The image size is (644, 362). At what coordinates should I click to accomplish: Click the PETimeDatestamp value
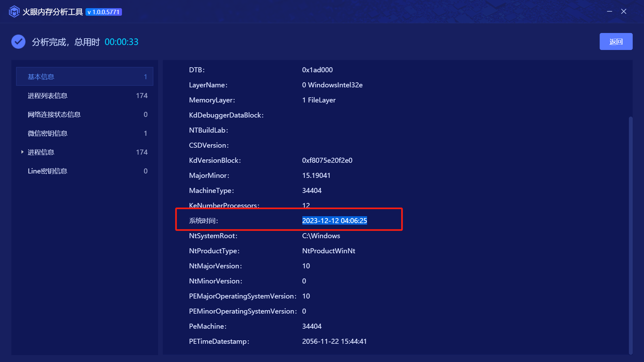334,341
